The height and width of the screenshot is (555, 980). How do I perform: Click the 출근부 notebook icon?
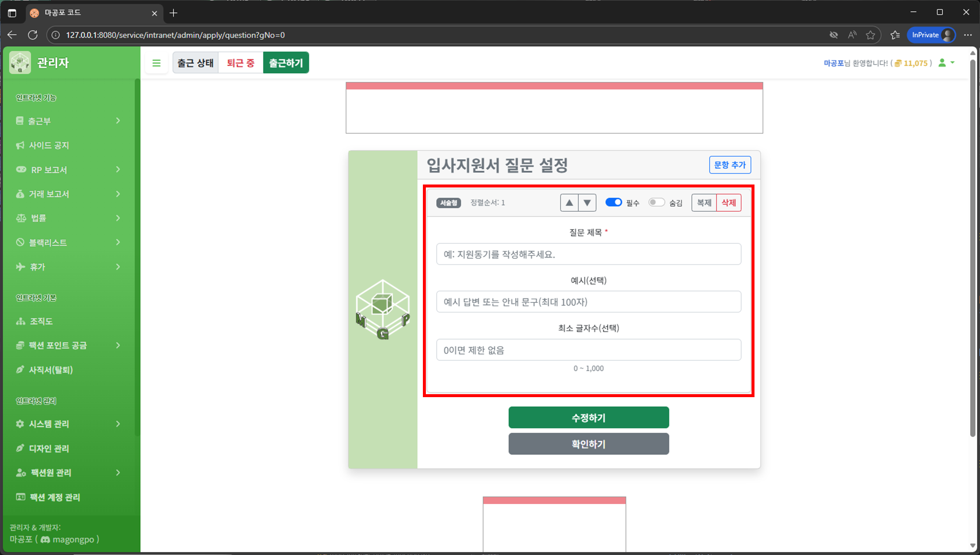point(20,121)
